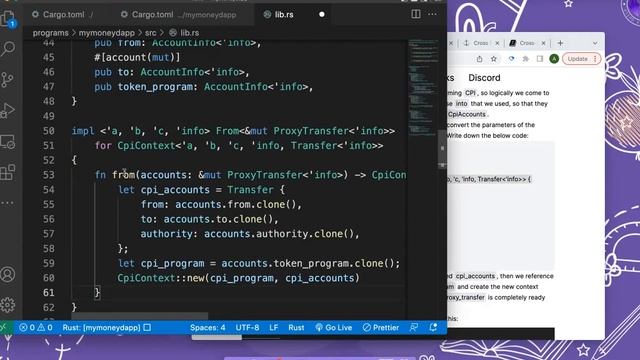
Task: Click the '#[account(mut)]' attribute text
Action: coord(137,57)
